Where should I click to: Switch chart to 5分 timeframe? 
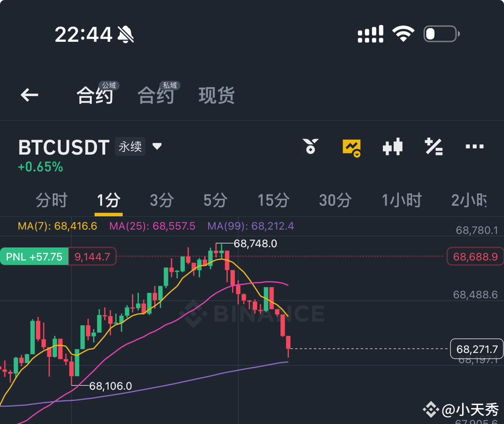215,200
